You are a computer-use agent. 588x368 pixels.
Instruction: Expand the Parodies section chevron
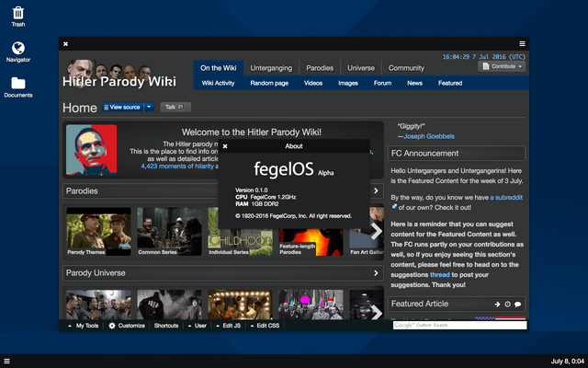pyautogui.click(x=376, y=190)
